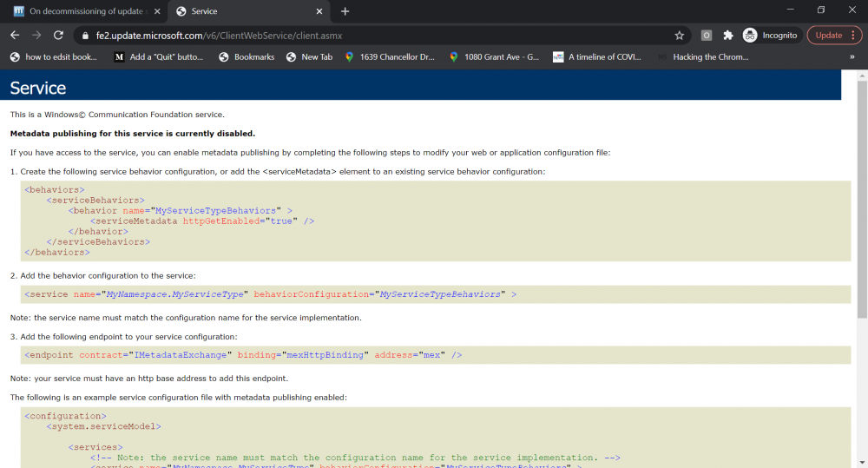View site info via the padlock icon

click(x=85, y=36)
